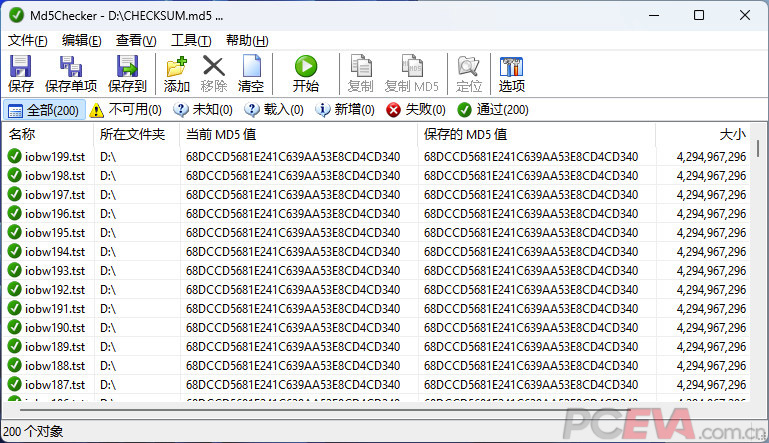
Task: Click the 保存 (Save) toolbar icon
Action: point(20,68)
